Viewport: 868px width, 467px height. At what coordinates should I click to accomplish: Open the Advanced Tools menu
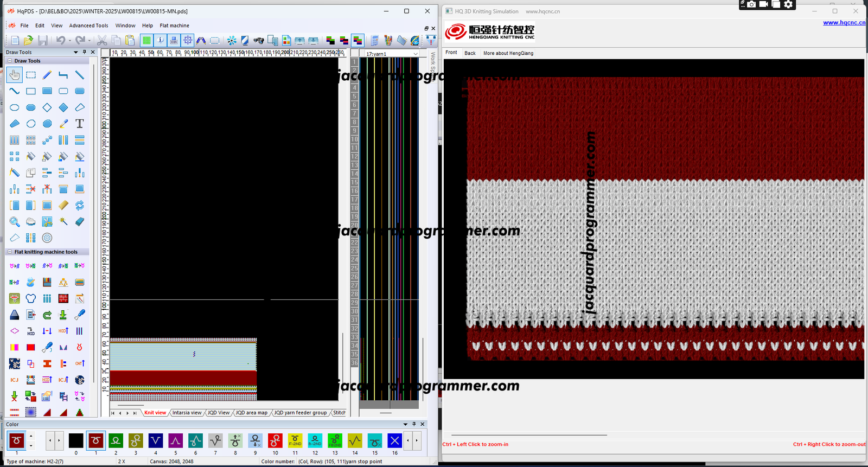[x=88, y=25]
